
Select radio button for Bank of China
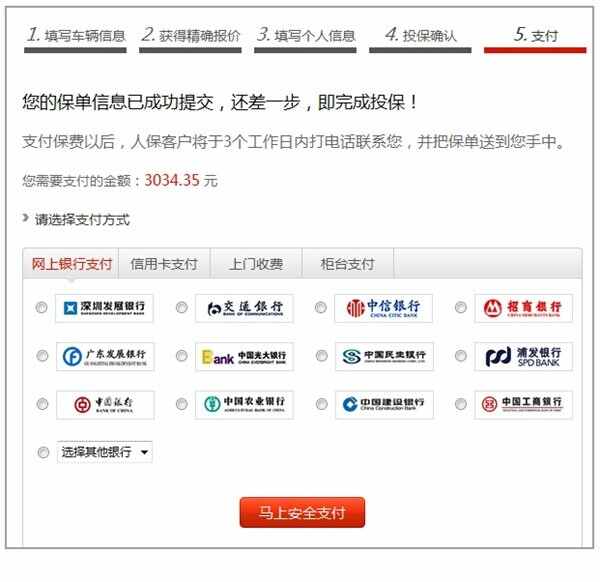[x=42, y=404]
